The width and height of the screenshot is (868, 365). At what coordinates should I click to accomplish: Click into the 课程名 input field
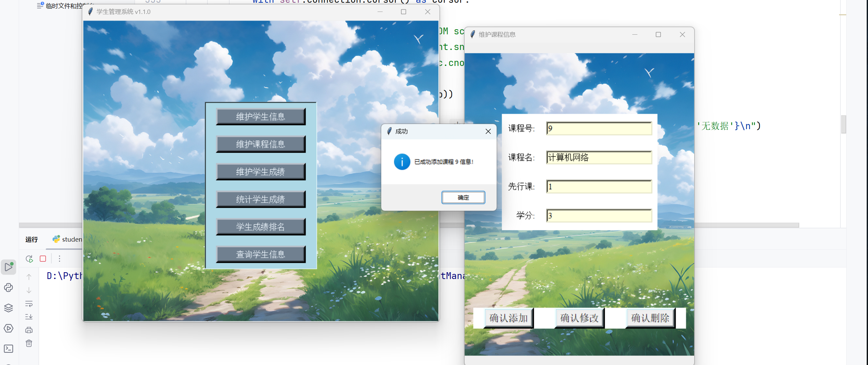tap(599, 158)
